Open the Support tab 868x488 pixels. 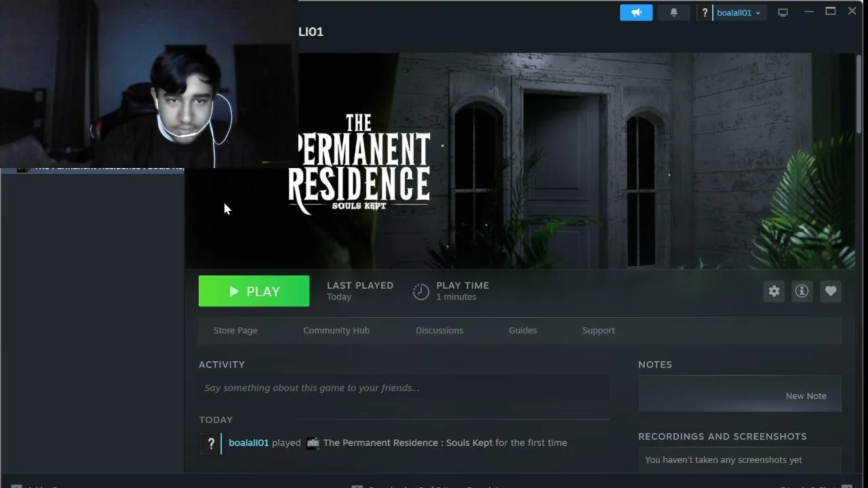click(599, 330)
